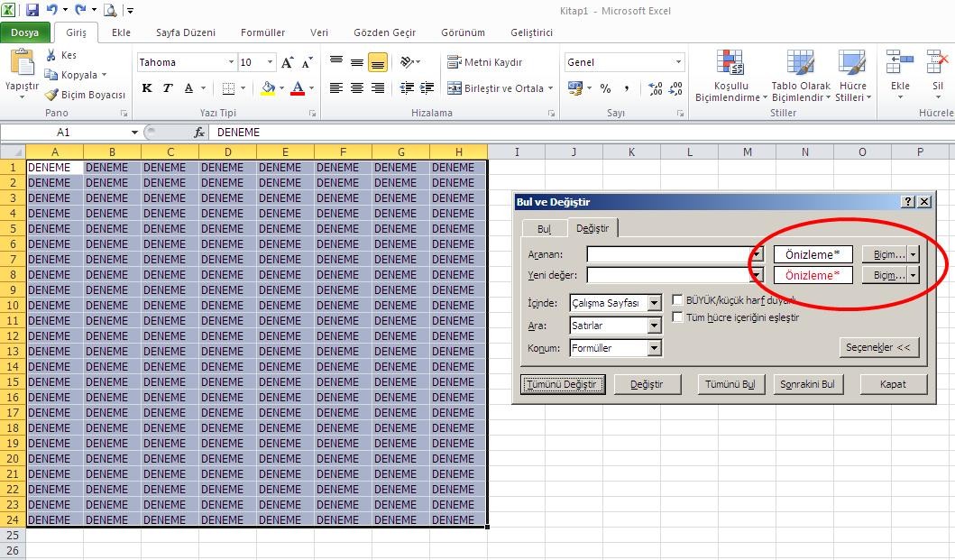955x560 pixels.
Task: Open the İçinde Çalışma Sayfası dropdown
Action: [654, 304]
